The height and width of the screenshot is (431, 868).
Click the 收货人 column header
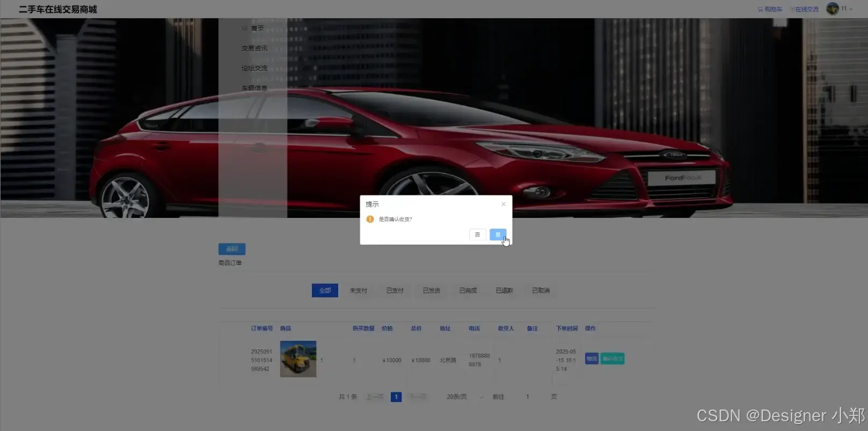click(x=506, y=328)
